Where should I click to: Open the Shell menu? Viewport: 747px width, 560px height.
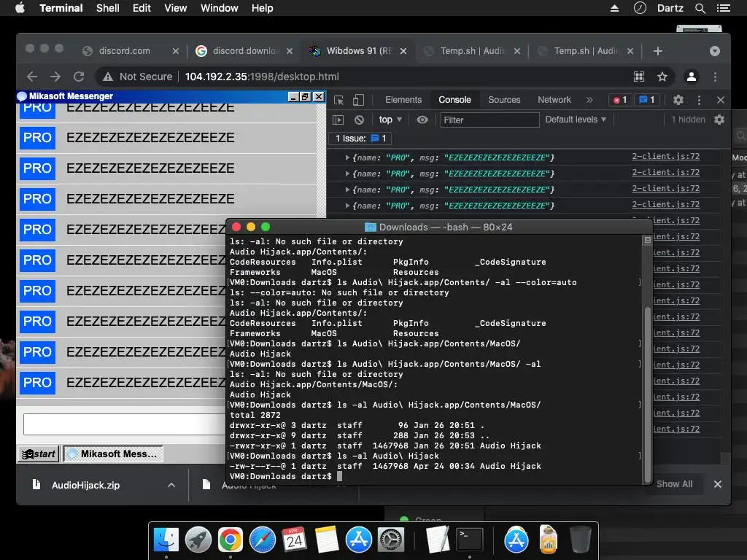pos(108,8)
